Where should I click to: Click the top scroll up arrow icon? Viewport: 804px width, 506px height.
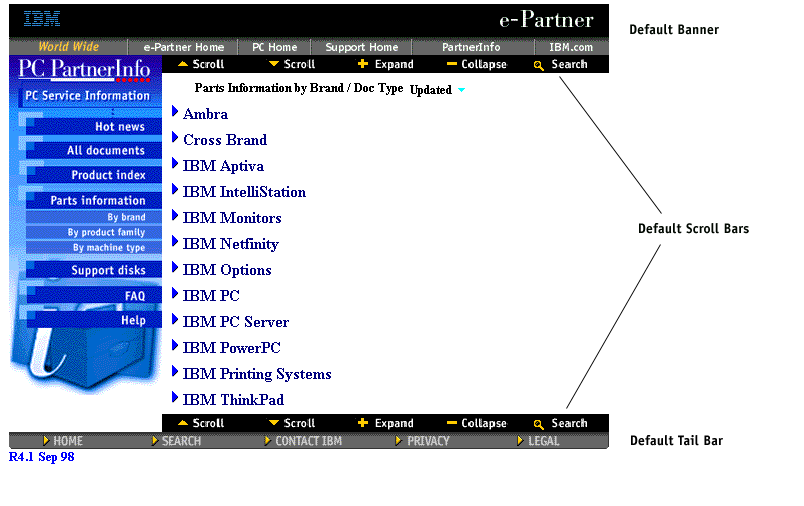(183, 64)
